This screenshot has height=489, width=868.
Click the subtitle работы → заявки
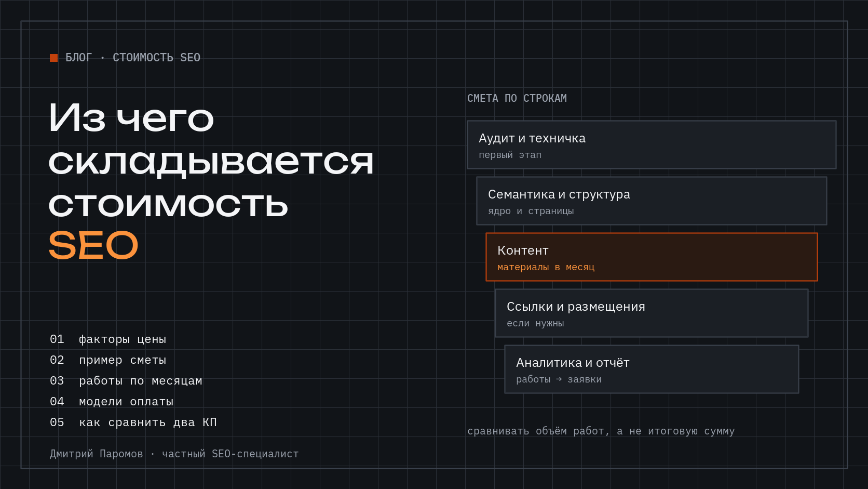coord(559,379)
